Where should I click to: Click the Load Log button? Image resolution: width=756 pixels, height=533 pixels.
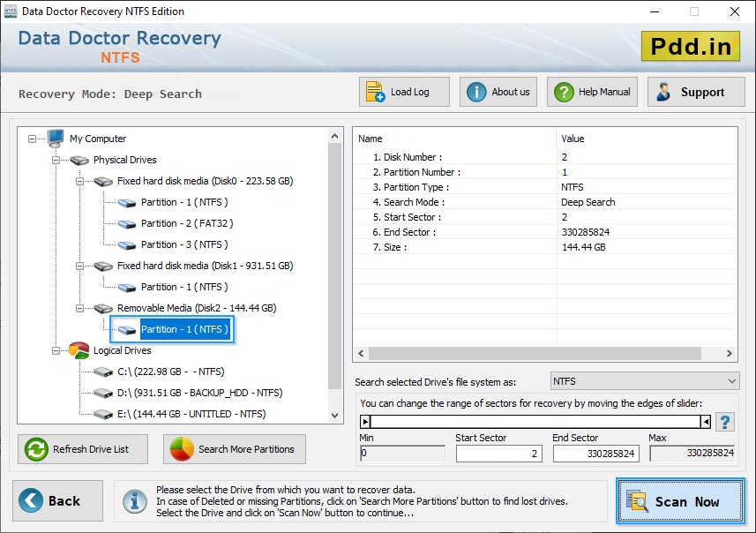[x=404, y=92]
